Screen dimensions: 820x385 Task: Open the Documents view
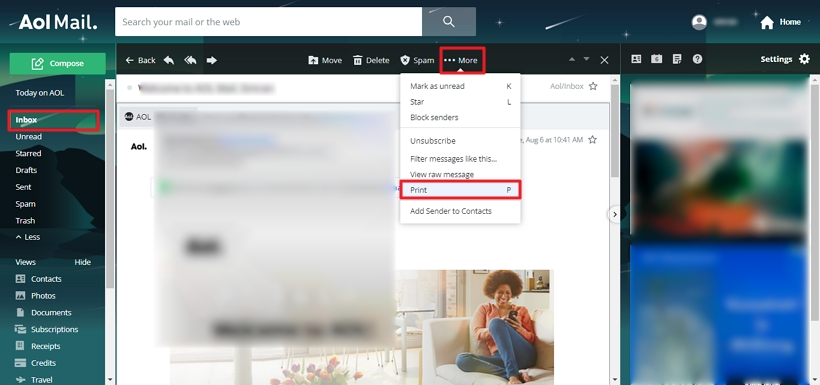click(x=43, y=312)
